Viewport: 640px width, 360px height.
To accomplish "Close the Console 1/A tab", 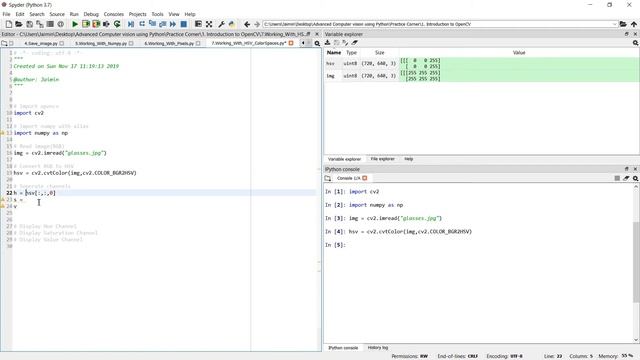I will click(364, 178).
